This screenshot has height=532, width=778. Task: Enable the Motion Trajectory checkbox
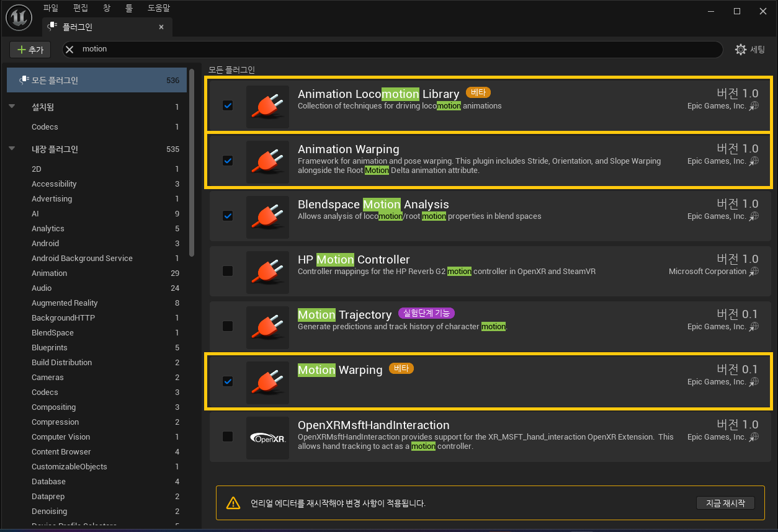click(x=228, y=326)
